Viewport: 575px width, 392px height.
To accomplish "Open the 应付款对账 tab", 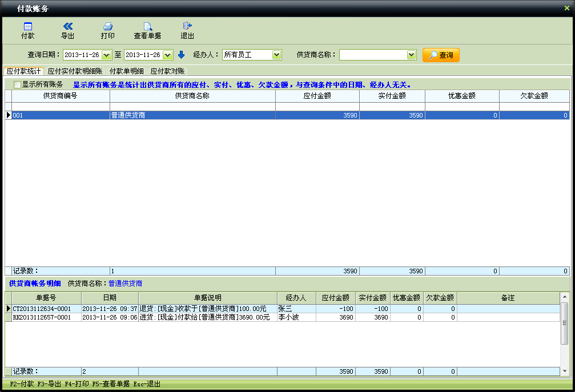I will tap(167, 71).
